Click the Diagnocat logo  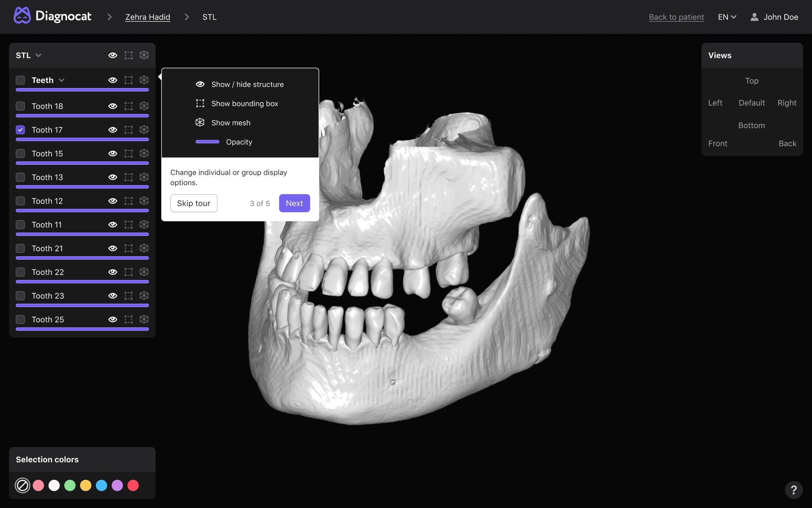(53, 16)
